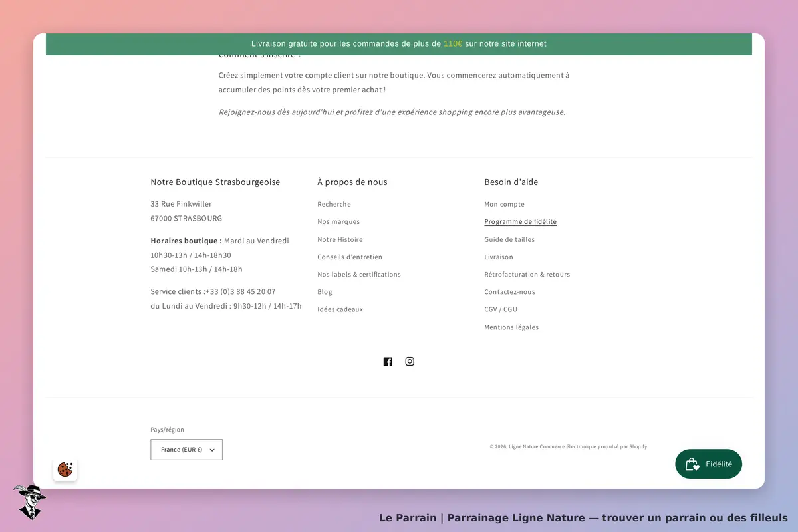View Mentions légales link
The height and width of the screenshot is (532, 798).
pyautogui.click(x=511, y=327)
